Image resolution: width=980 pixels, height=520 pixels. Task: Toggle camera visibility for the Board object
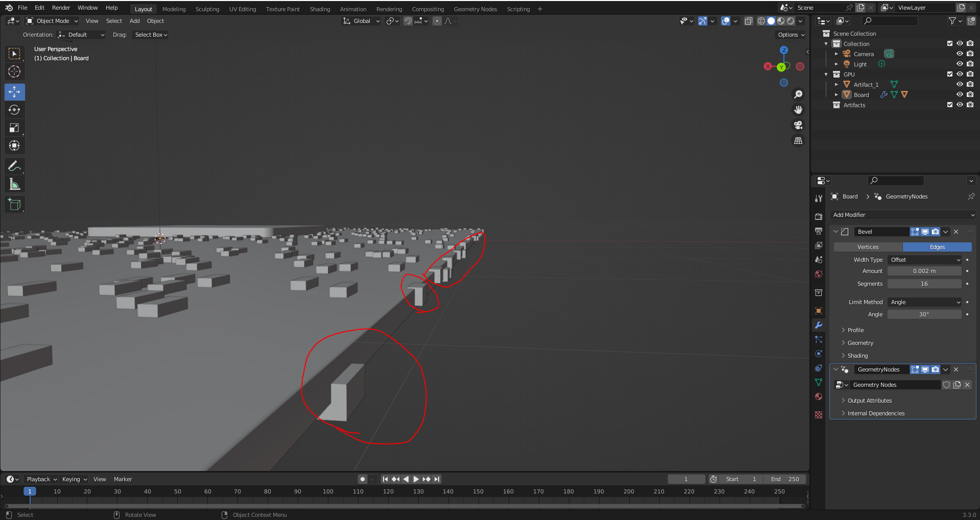pos(970,94)
